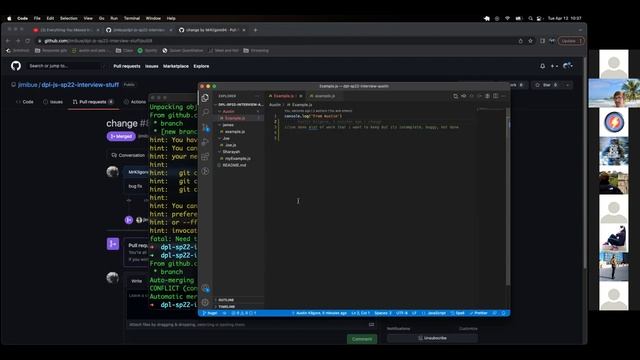Image resolution: width=640 pixels, height=360 pixels.
Task: Select the lightning bolt avatar participant thumbnail
Action: point(614,122)
